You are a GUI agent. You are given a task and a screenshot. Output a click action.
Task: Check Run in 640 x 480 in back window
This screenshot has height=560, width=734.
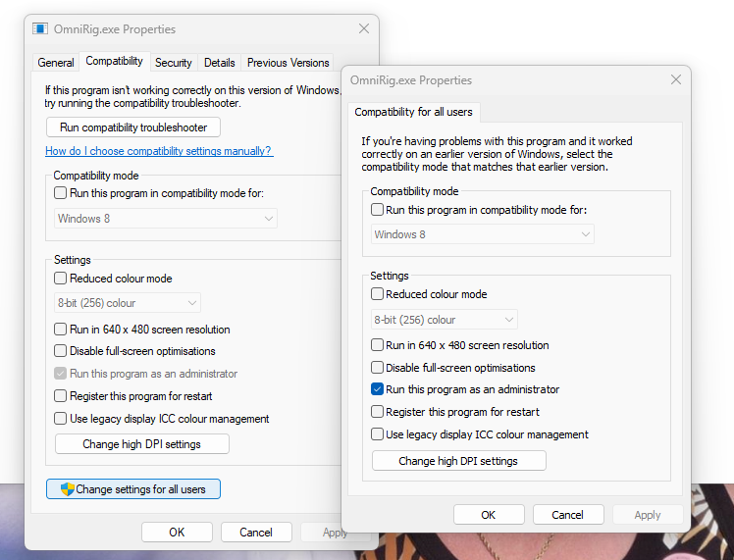61,330
